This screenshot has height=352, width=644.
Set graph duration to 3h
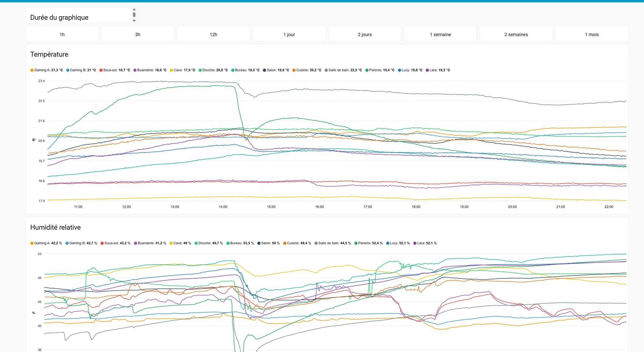click(138, 34)
